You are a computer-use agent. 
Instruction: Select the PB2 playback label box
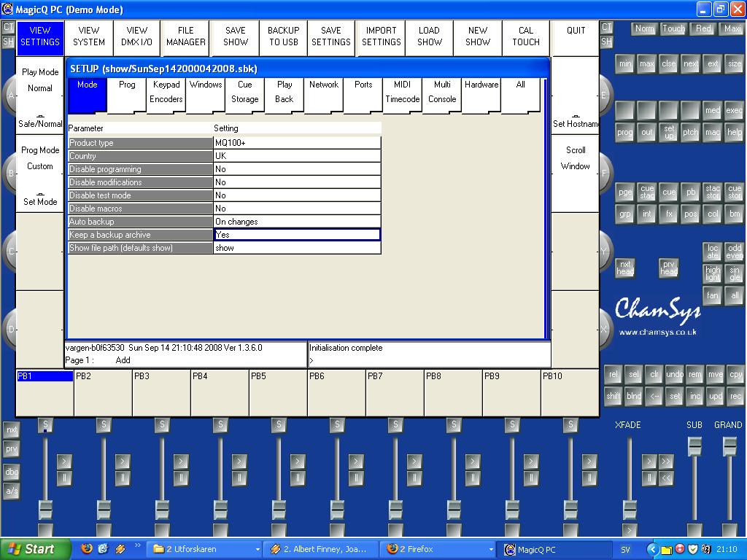(x=104, y=393)
